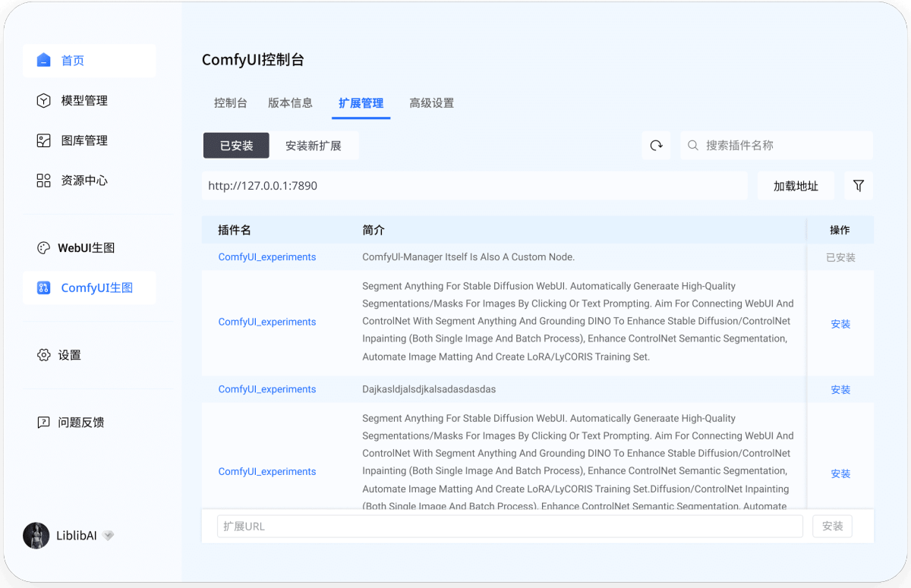Click the diamond badge next to LiblibAI
Screen dimensions: 911x588
tap(109, 536)
